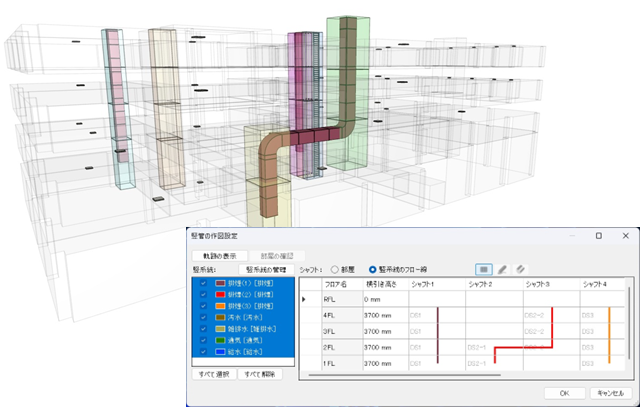
Task: Toggle the 給水 system checkbox
Action: (x=203, y=351)
